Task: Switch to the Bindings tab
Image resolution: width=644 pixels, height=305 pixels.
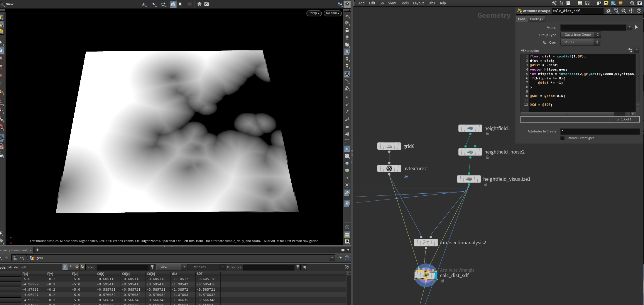Action: 536,19
